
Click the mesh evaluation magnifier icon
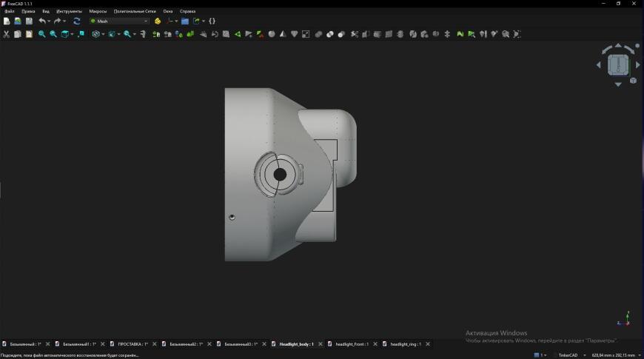[506, 34]
